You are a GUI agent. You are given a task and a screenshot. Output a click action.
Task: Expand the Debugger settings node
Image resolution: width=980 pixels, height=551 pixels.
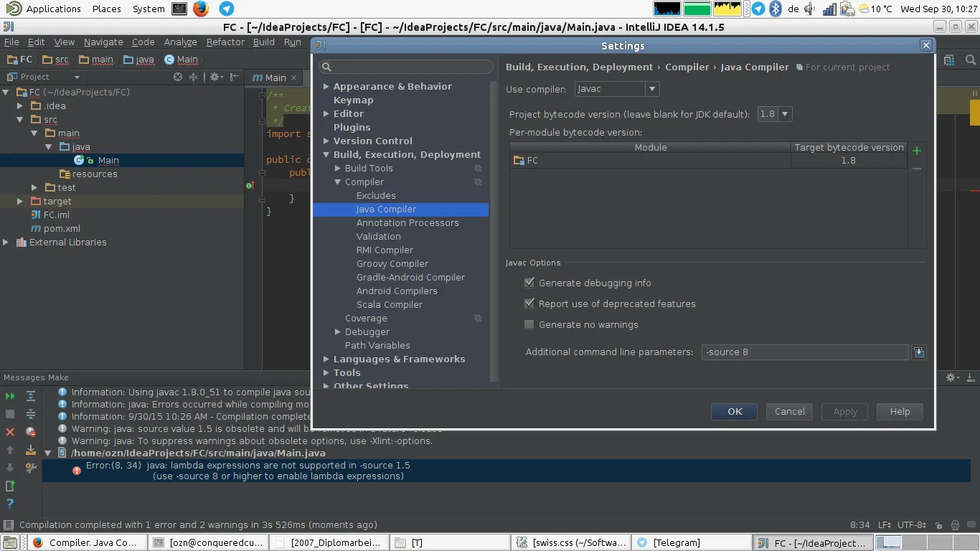coord(338,332)
